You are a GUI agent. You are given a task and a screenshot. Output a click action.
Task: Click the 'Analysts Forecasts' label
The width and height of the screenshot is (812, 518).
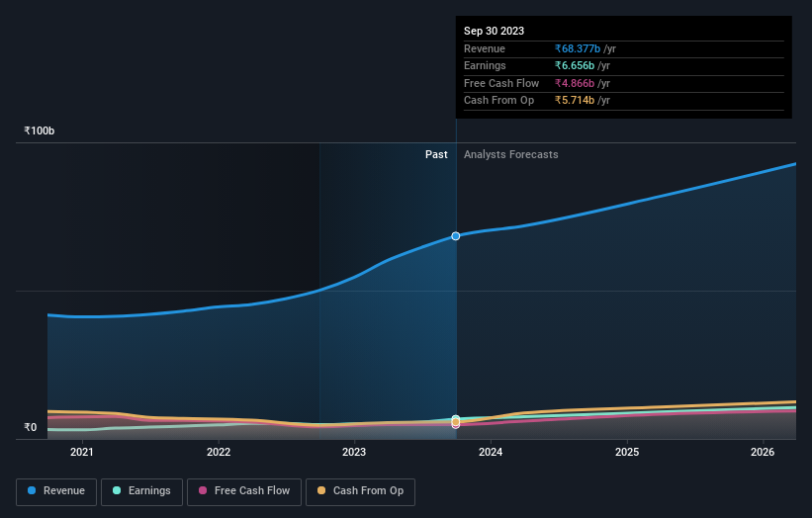click(x=511, y=154)
